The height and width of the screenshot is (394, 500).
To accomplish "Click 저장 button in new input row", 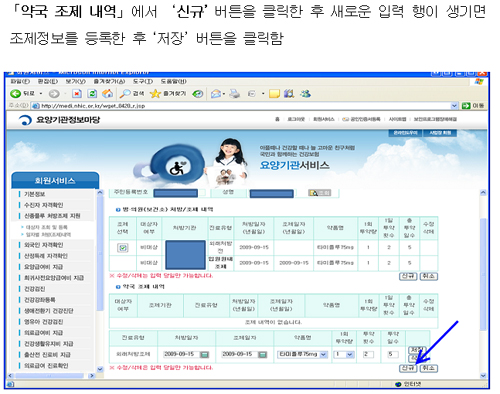I will point(417,350).
